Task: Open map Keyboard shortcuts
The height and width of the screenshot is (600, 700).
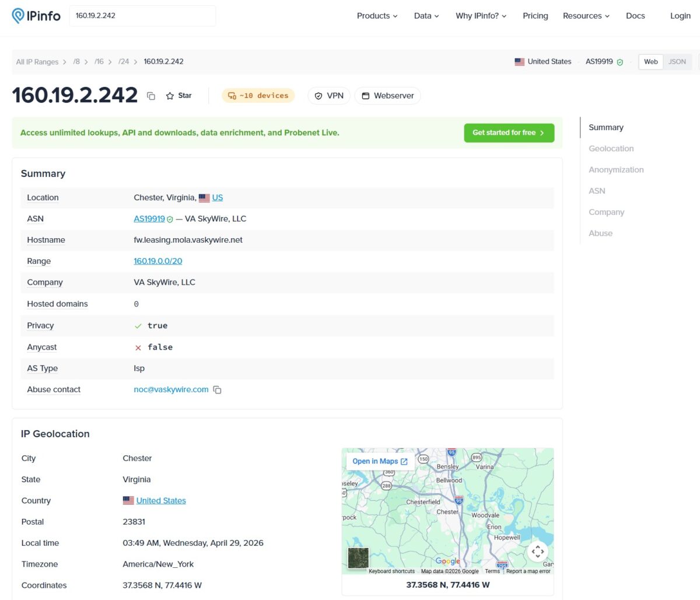Action: pos(391,571)
